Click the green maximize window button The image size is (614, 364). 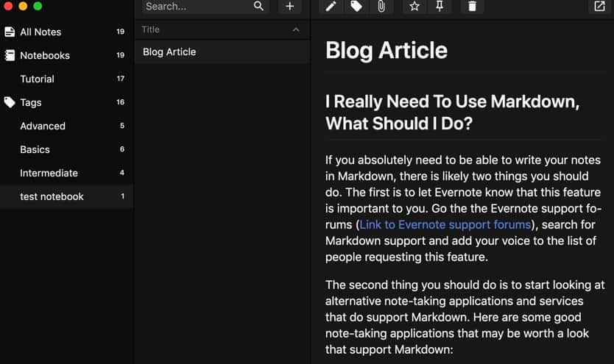click(x=38, y=6)
